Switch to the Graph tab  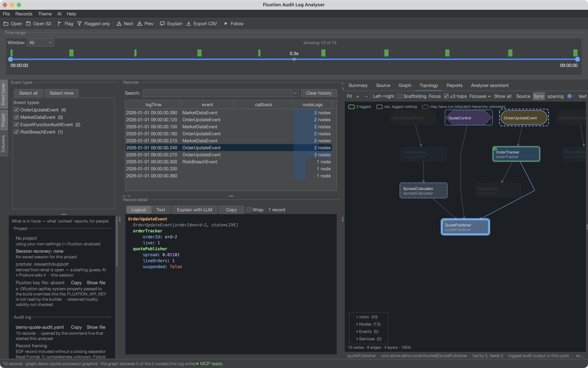coord(405,86)
